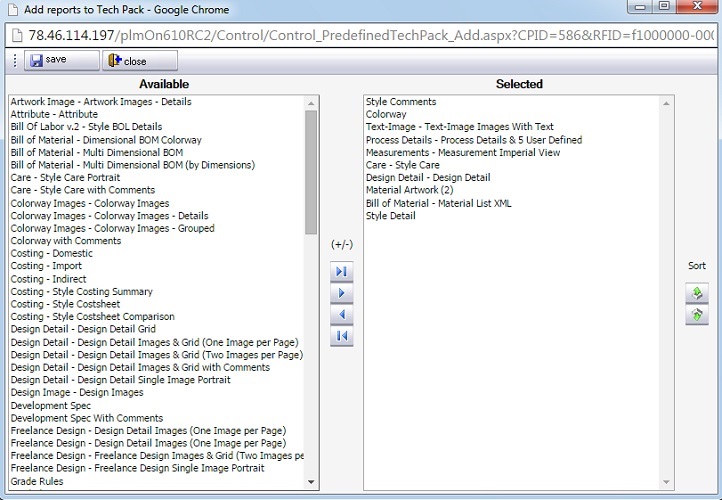The width and height of the screenshot is (722, 500).
Task: Click the browser address bar URL
Action: point(371,35)
